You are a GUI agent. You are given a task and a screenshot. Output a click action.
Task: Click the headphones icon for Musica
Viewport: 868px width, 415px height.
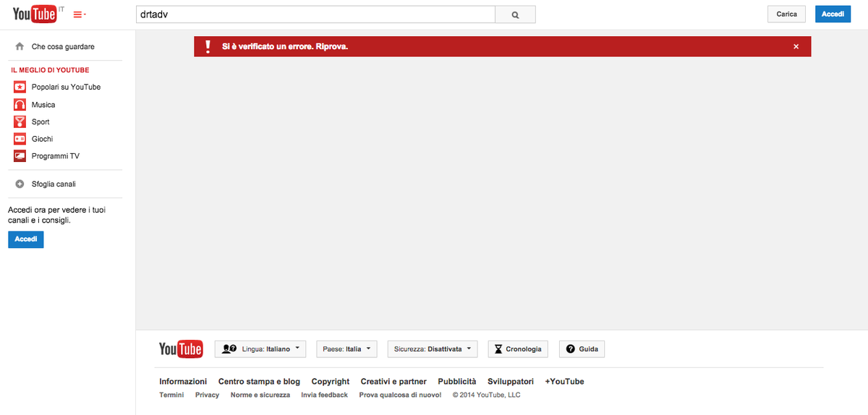coord(20,104)
